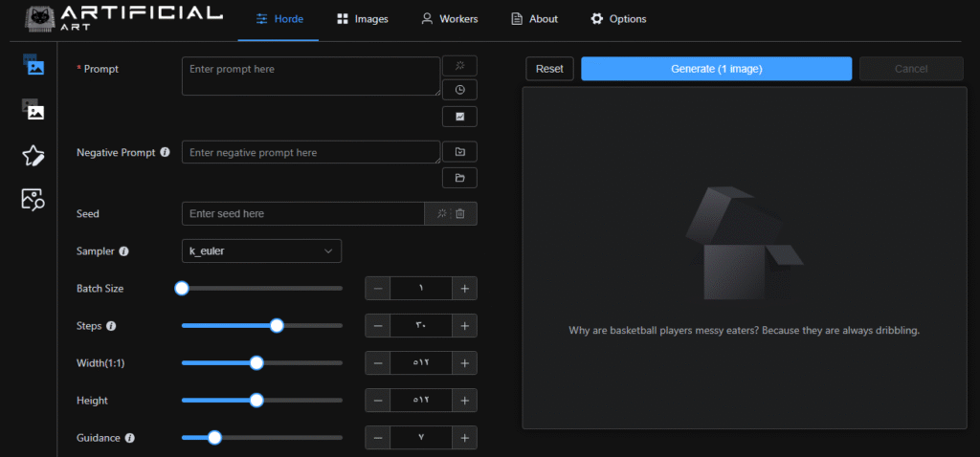Click the magic wand button beside Prompt
This screenshot has height=457, width=980.
click(x=459, y=66)
